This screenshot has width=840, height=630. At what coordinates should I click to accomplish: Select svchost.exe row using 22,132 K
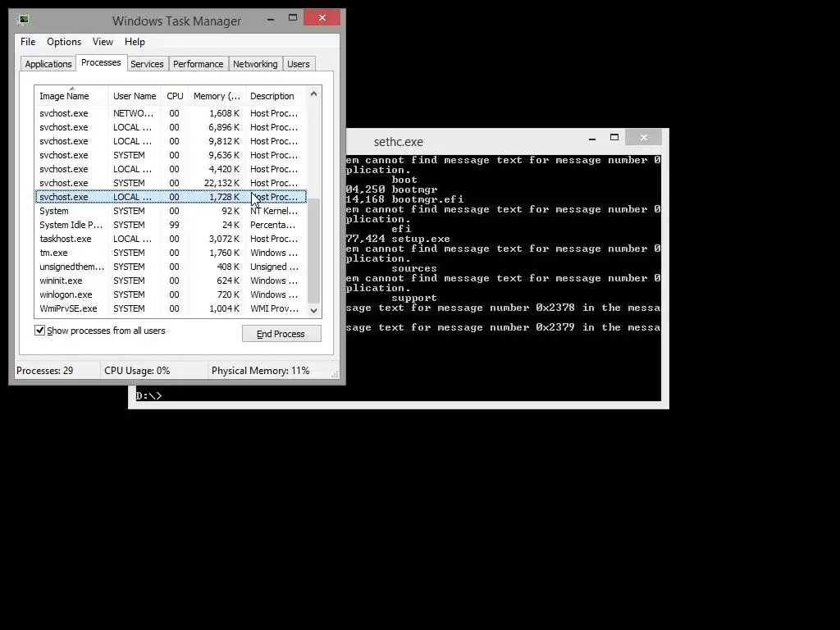171,183
